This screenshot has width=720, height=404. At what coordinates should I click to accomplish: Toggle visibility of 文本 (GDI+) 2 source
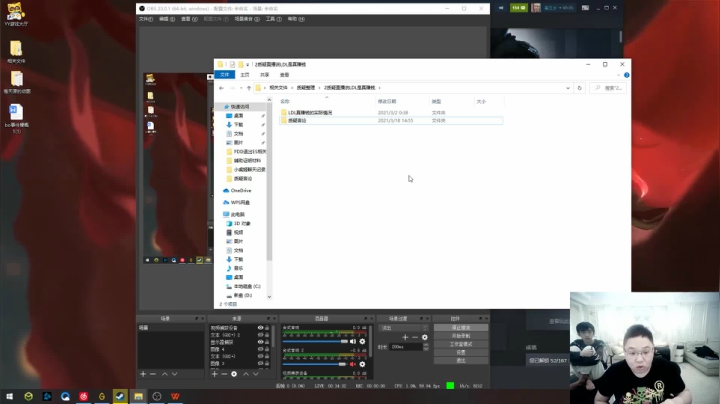(260, 335)
